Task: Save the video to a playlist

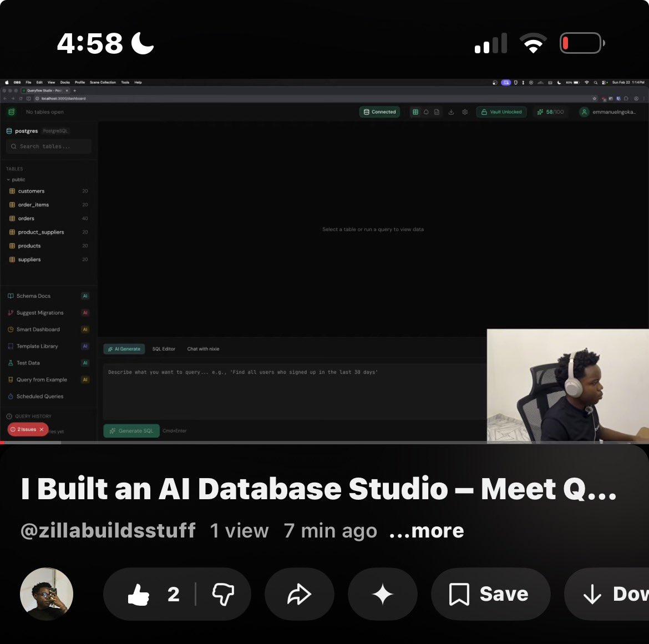Action: click(490, 594)
